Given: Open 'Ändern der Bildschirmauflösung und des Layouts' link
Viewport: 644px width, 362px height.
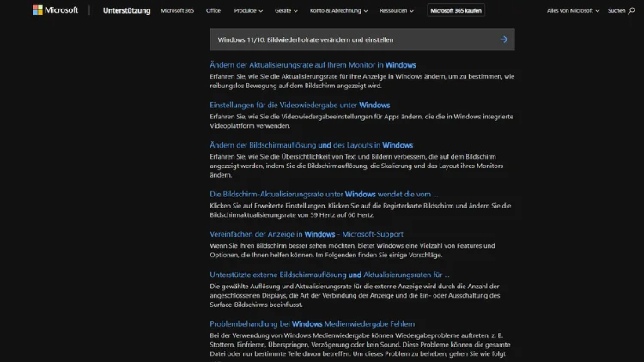Looking at the screenshot, I should click(x=312, y=145).
